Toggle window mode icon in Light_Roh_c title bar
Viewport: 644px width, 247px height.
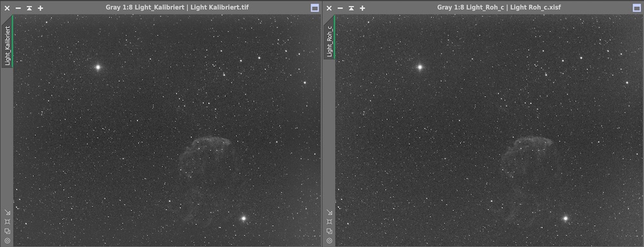pyautogui.click(x=637, y=8)
